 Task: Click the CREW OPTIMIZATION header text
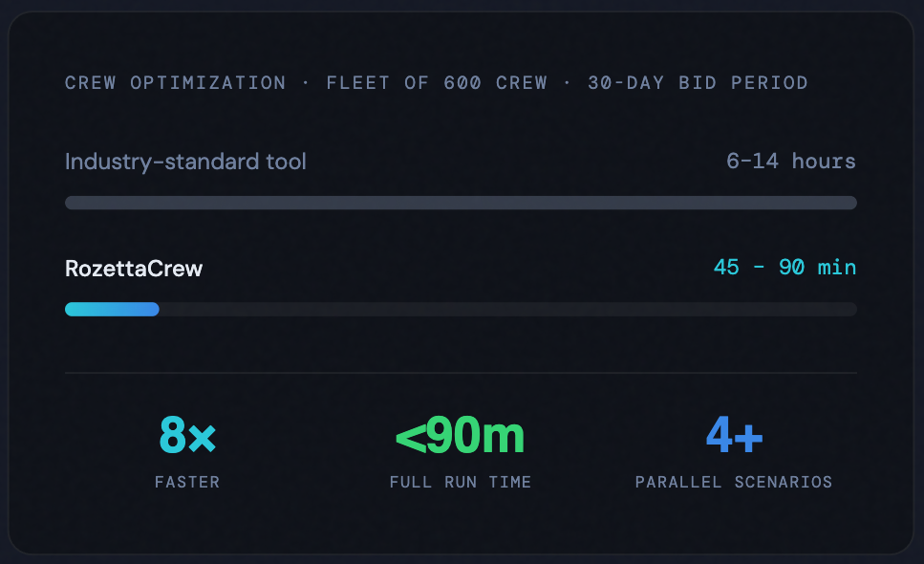[175, 83]
